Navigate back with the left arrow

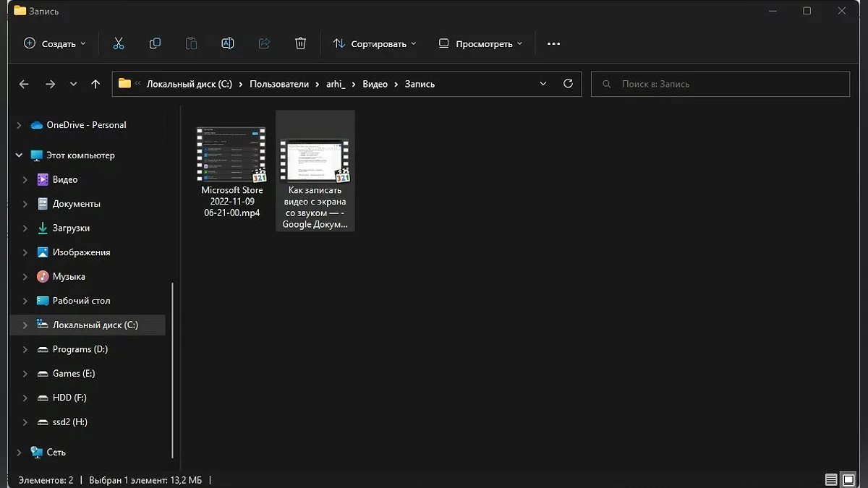click(24, 84)
